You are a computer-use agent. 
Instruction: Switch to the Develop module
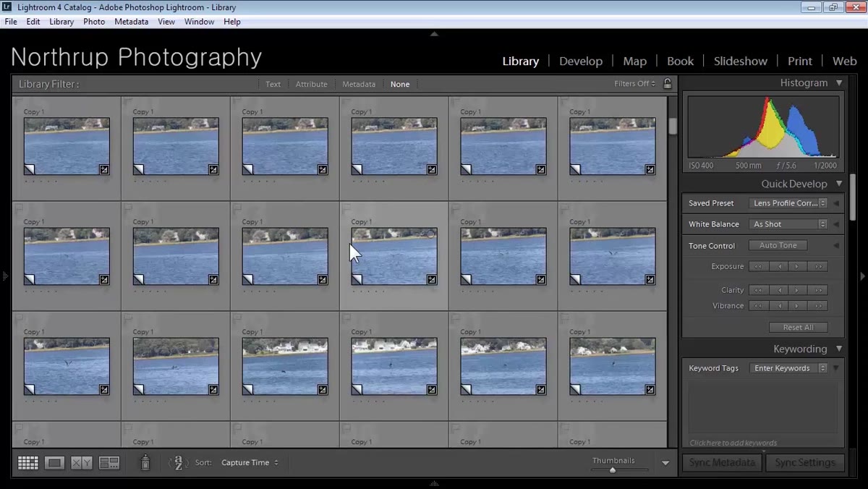point(581,61)
